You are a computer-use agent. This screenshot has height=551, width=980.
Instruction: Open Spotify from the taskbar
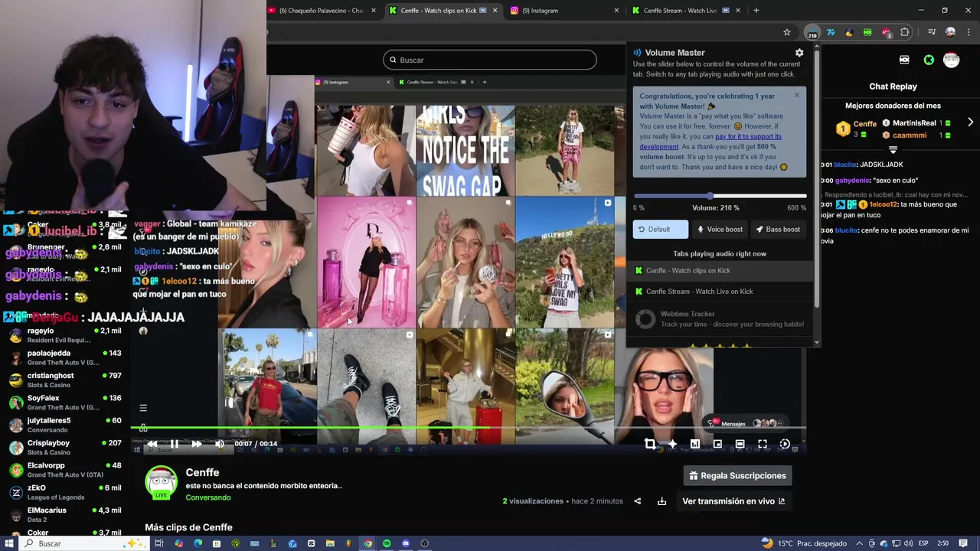[387, 543]
